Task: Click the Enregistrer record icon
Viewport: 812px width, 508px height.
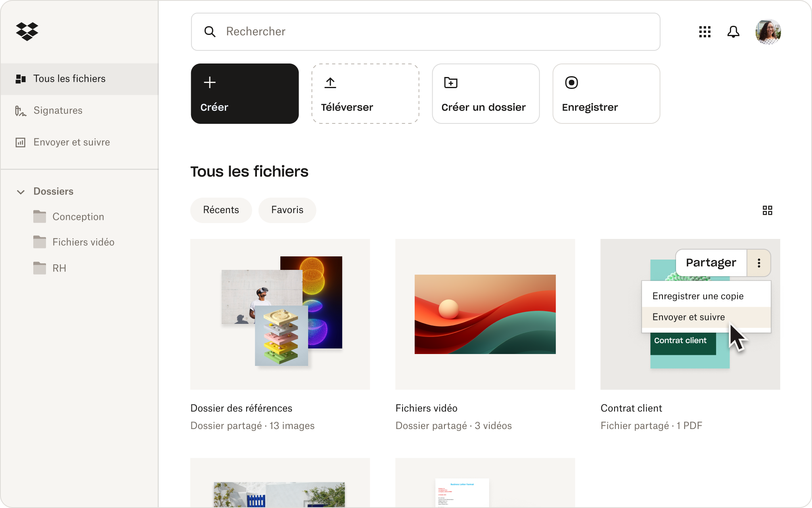Action: pyautogui.click(x=572, y=83)
